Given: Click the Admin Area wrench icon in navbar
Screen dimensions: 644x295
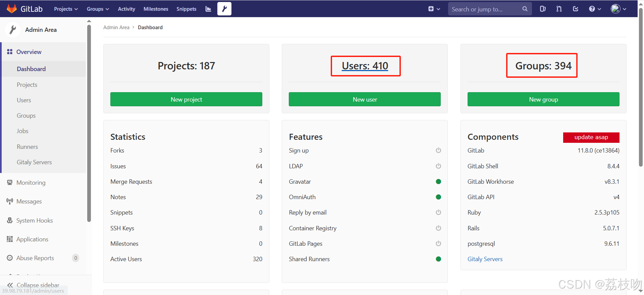Looking at the screenshot, I should tap(224, 9).
